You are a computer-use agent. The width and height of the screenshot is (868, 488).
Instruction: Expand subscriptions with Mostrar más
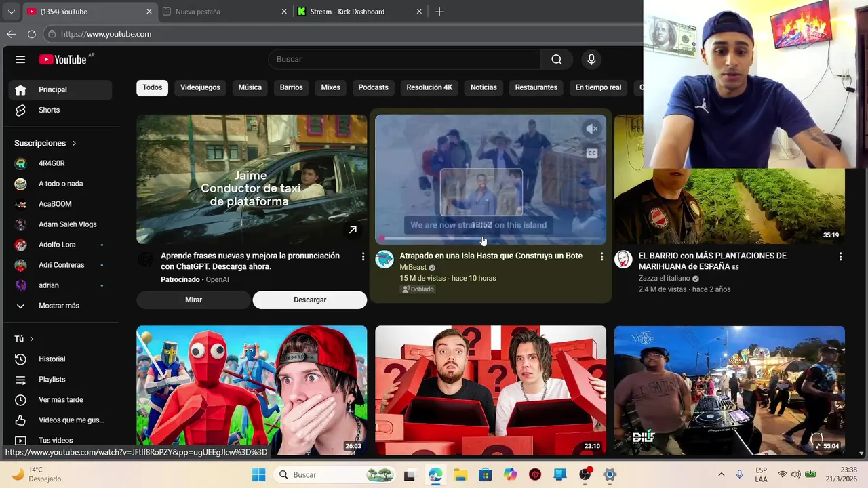[60, 306]
